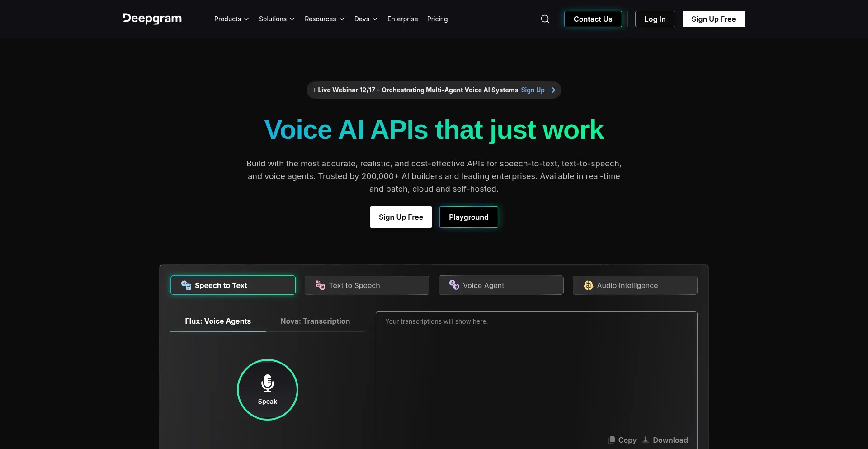Select the Text to Speech product tab
Image resolution: width=868 pixels, height=449 pixels.
[x=367, y=285]
